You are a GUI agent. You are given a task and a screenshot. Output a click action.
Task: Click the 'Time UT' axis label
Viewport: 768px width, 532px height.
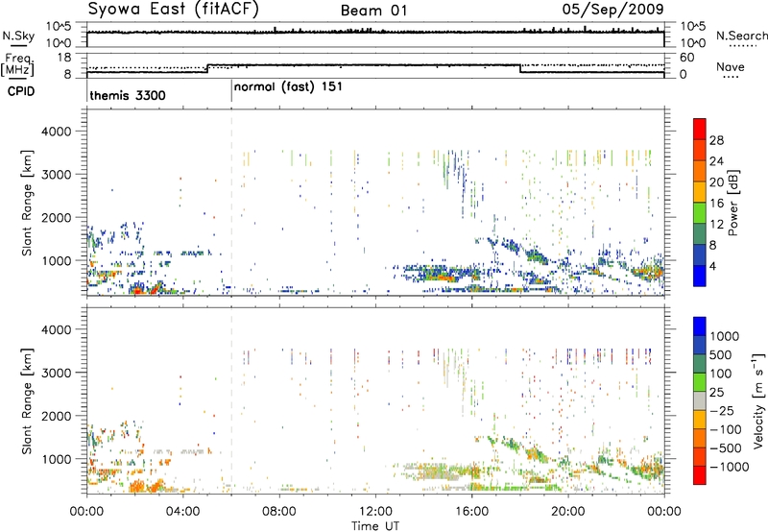tap(375, 526)
